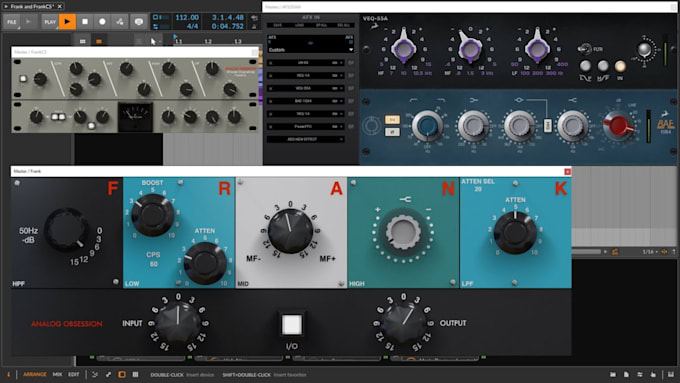The width and height of the screenshot is (680, 383).
Task: Click the Frank HIGH shelf stepped knob
Action: click(403, 231)
